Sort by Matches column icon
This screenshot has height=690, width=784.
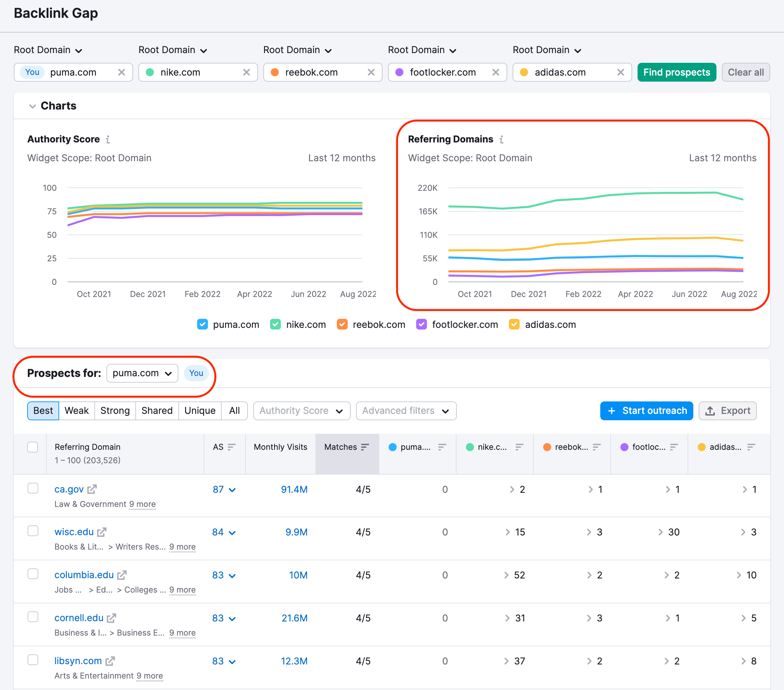tap(365, 447)
